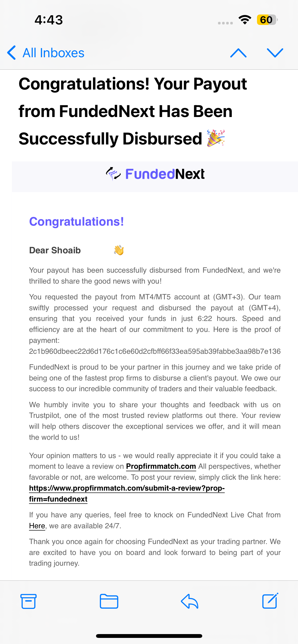Tap the 4:43 clock in status bar

click(x=49, y=20)
